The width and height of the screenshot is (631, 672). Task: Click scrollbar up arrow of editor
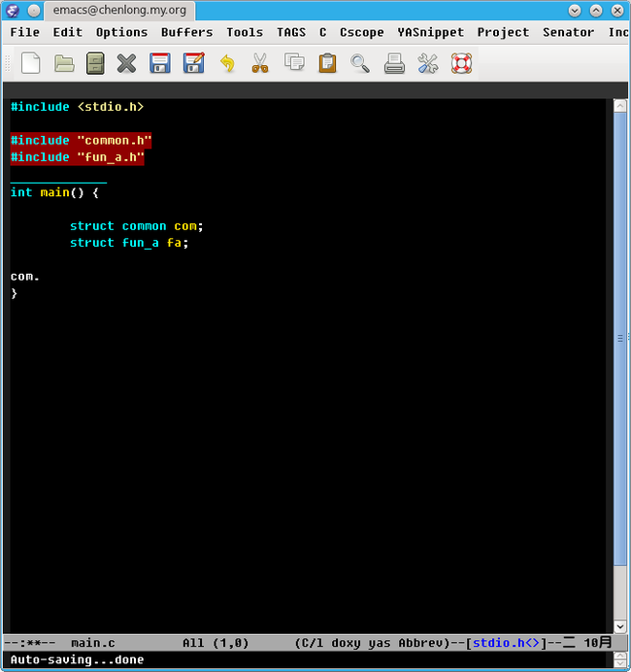coord(620,106)
